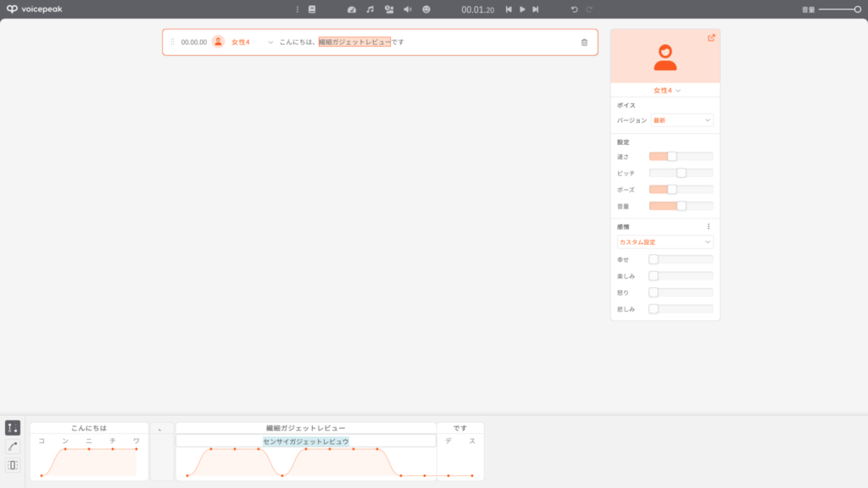The image size is (868, 488).
Task: Click the narration voice icon in the toolbar
Action: (389, 9)
